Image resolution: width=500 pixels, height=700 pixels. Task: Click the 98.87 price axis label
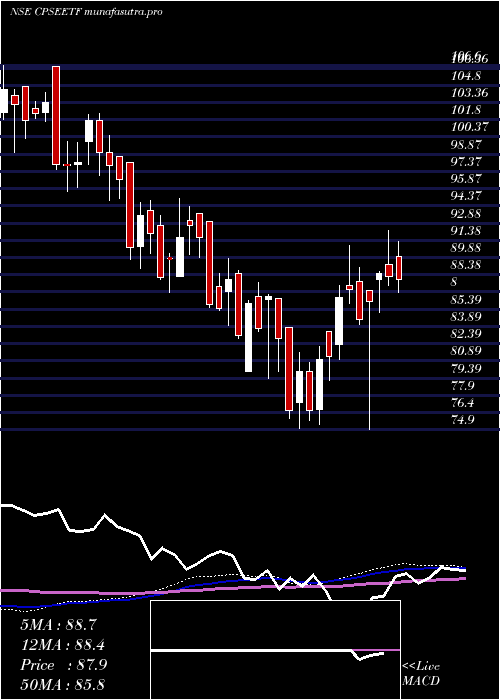[x=466, y=145]
